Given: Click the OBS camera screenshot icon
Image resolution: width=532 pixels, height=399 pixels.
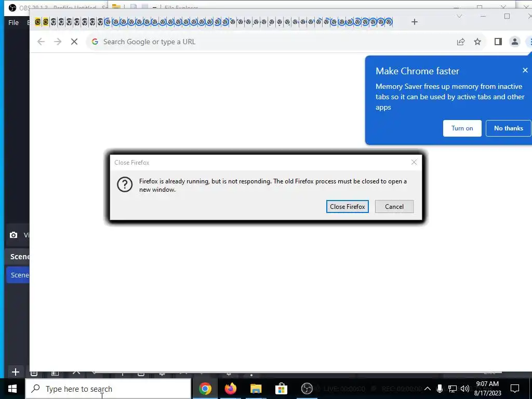Looking at the screenshot, I should (13, 235).
